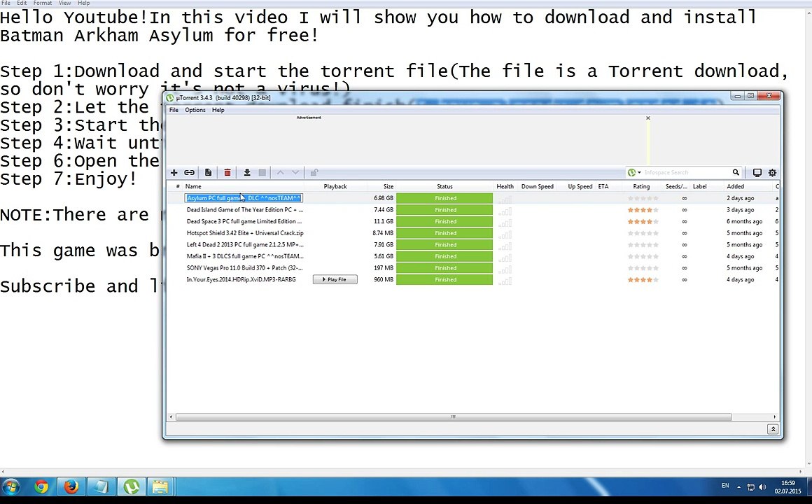Viewport: 812px width, 504px height.
Task: Switch to Notepad taskbar icon
Action: click(x=101, y=487)
